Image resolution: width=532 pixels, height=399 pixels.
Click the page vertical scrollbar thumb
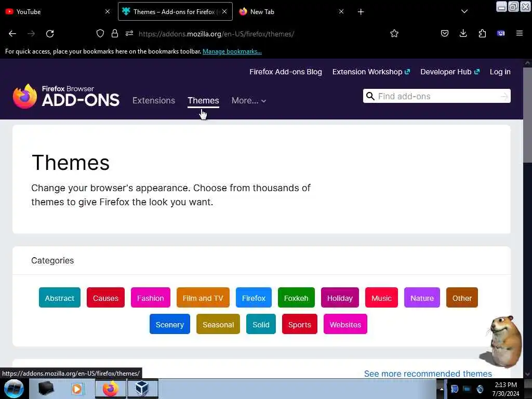[527, 115]
